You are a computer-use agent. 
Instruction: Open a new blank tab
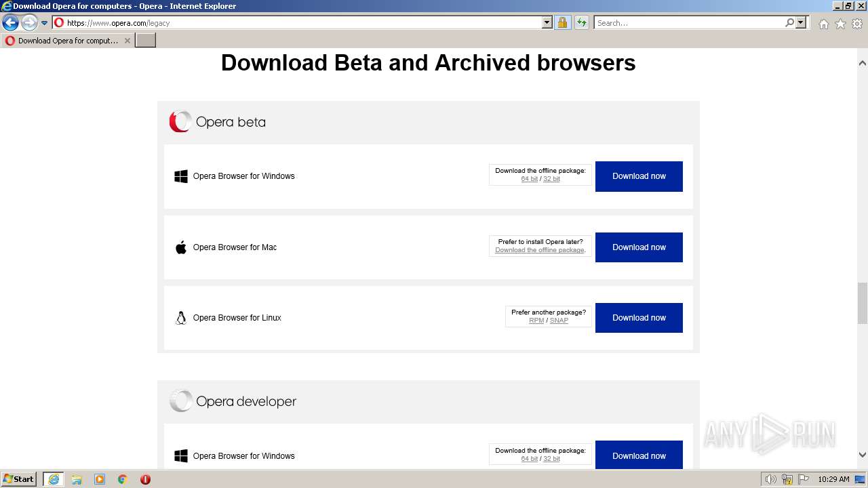(146, 41)
